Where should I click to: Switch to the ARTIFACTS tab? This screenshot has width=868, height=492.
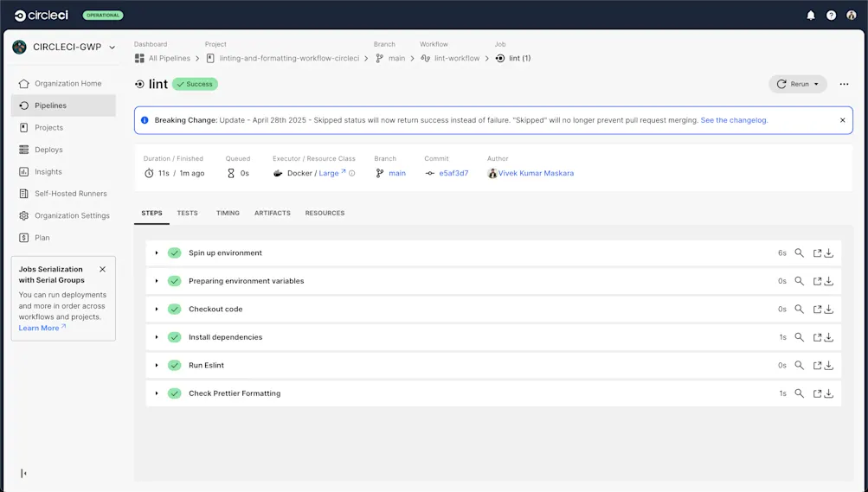coord(273,213)
